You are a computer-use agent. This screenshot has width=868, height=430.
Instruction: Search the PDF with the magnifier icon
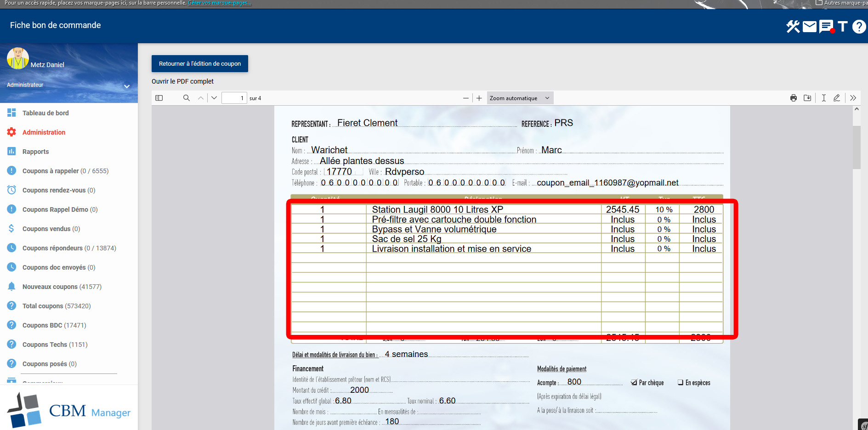187,98
